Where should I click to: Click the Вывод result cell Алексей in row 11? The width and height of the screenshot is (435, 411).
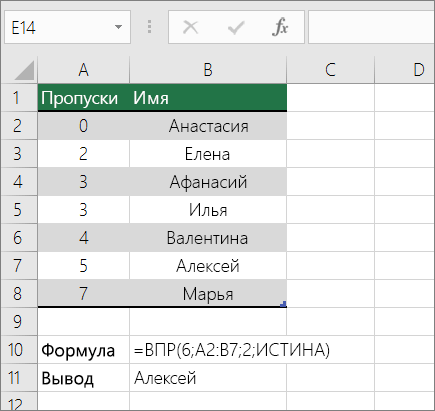tap(208, 378)
